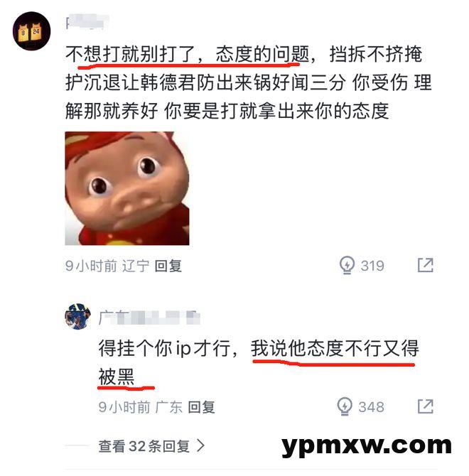Reply to the Liaoning comment via 回复
The height and width of the screenshot is (476, 469).
tap(168, 266)
